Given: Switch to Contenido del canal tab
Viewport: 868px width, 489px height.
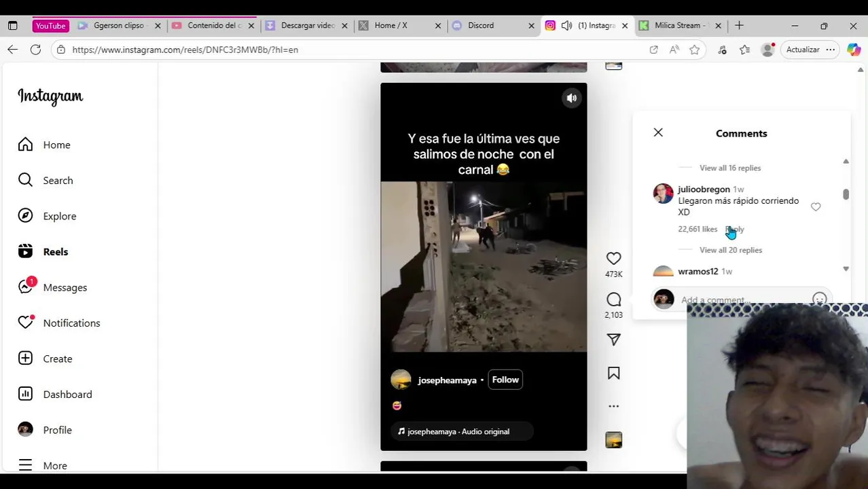Looking at the screenshot, I should [213, 25].
